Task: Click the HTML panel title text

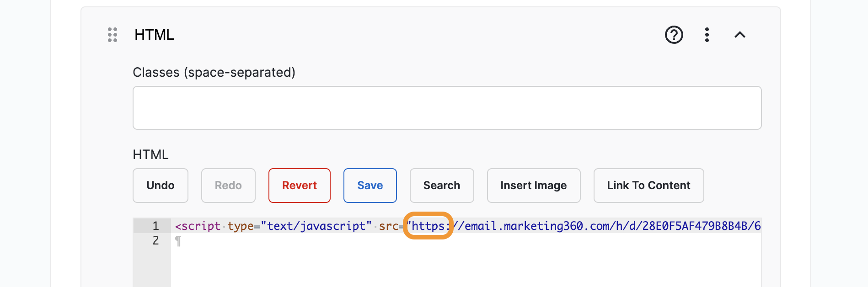Action: click(154, 35)
